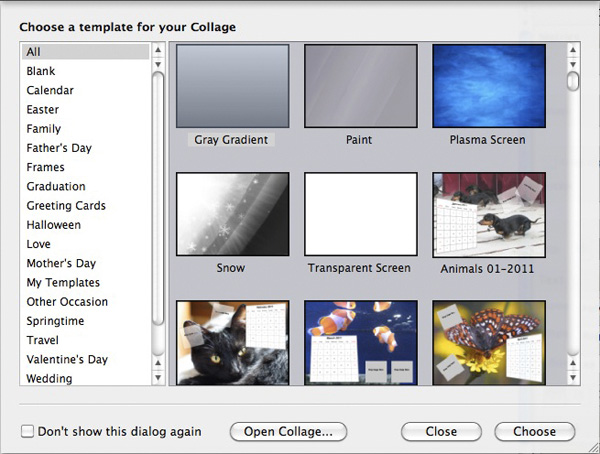Pick the butterfly calendar template
The height and width of the screenshot is (454, 600).
(488, 342)
